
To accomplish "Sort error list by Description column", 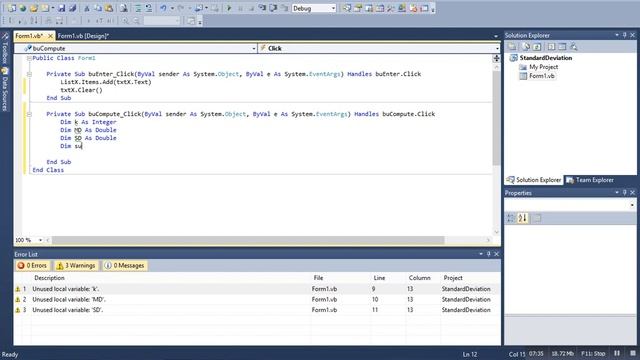I will tap(49, 278).
